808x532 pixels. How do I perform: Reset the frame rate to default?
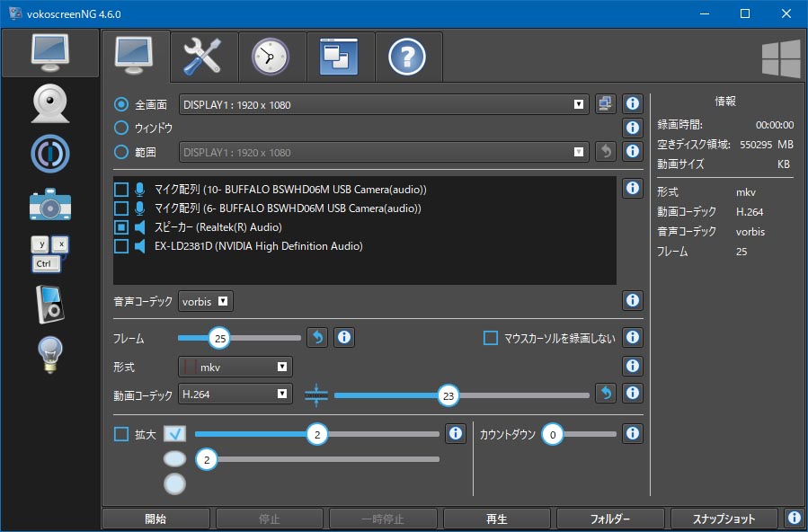point(317,338)
